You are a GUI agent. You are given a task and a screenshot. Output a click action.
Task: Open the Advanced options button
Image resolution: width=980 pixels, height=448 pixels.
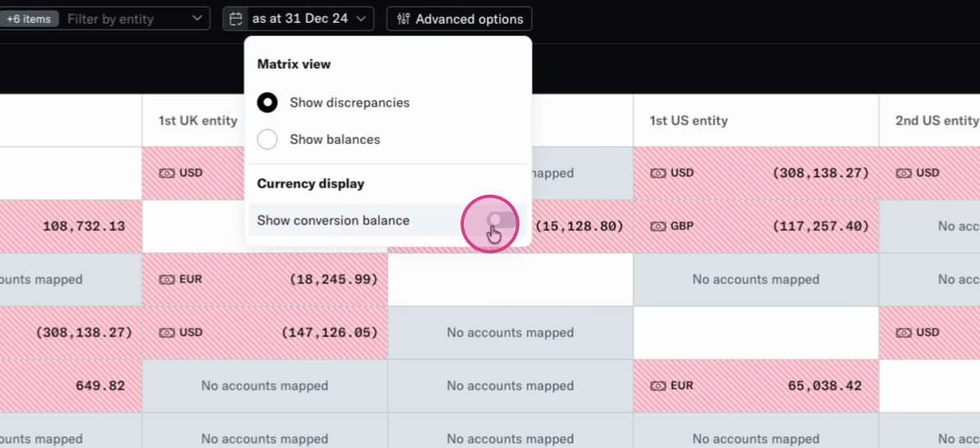(459, 19)
